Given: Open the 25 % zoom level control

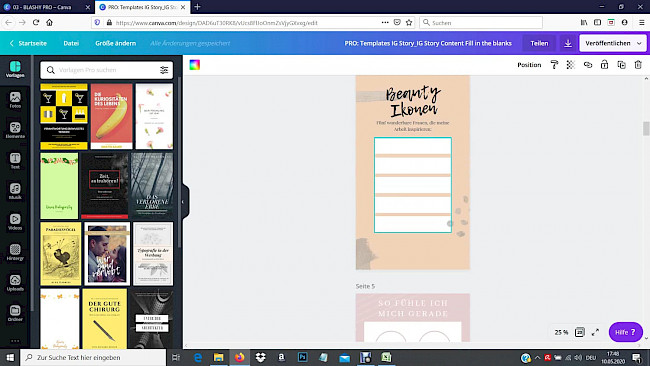Looking at the screenshot, I should [561, 332].
